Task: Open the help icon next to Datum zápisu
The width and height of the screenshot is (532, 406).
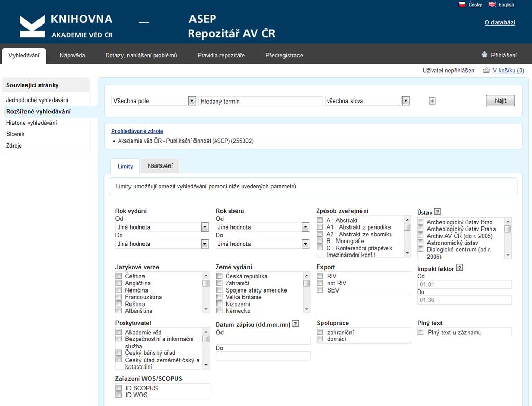Action: (295, 324)
